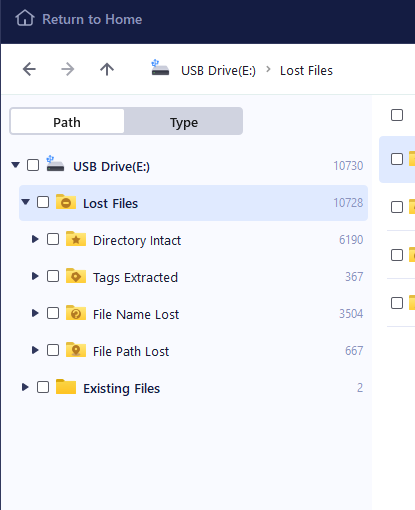This screenshot has width=415, height=510.
Task: Enable the Existing Files checkbox
Action: [x=43, y=387]
